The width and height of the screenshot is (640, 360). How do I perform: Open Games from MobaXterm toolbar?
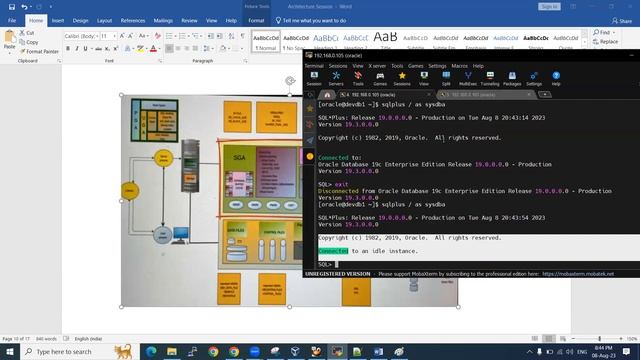[380, 78]
